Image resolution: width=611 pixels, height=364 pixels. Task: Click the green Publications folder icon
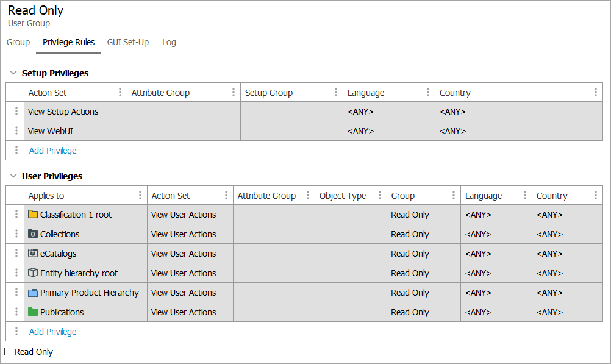point(33,312)
